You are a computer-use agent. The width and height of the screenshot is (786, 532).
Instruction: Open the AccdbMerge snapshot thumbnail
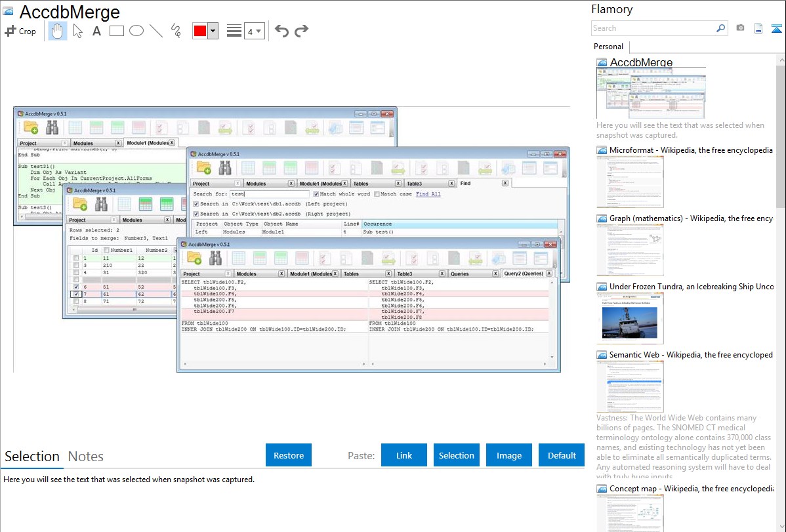[651, 93]
